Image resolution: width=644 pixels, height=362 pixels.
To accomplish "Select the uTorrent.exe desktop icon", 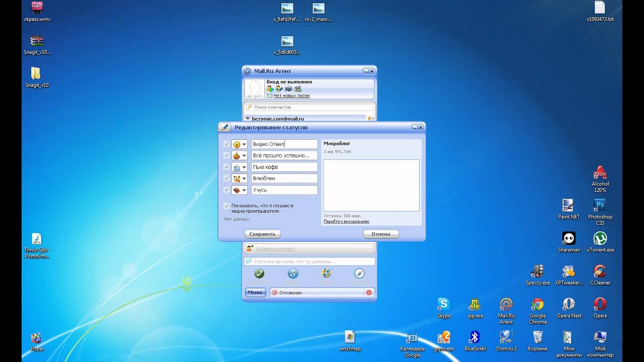I will [x=600, y=242].
